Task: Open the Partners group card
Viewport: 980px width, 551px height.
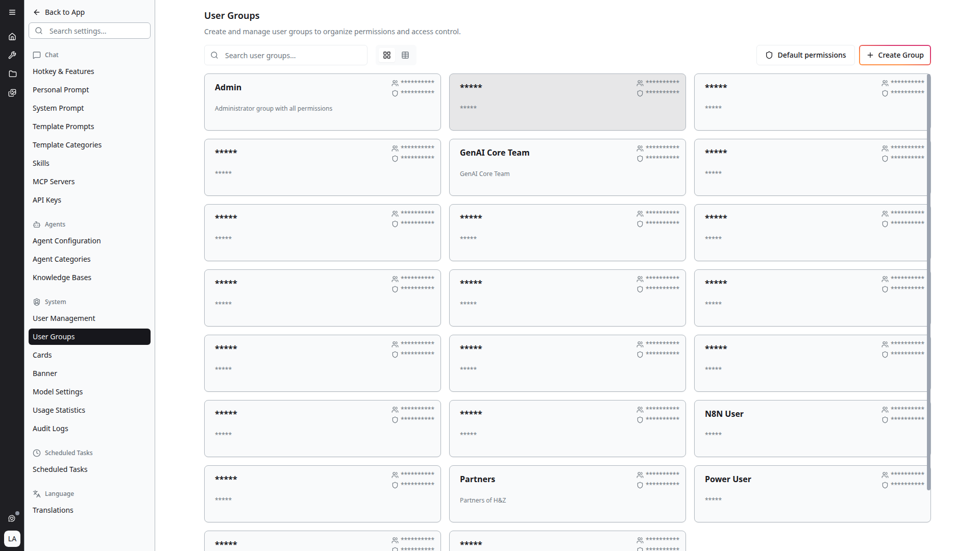Action: coord(568,494)
